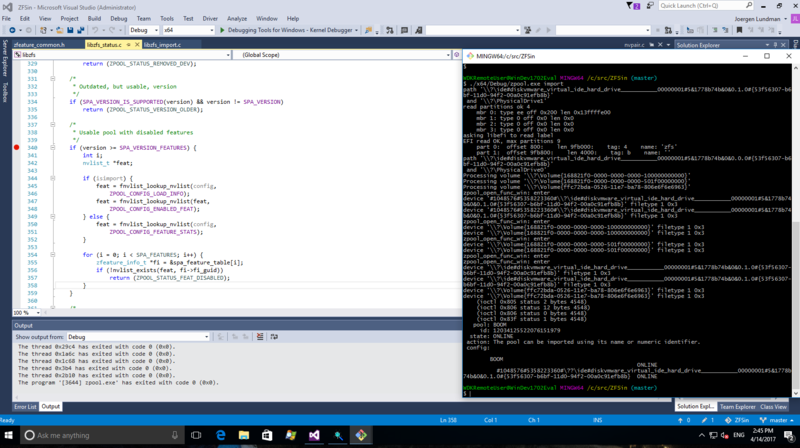Toggle word wrap icon in Output panel
800x448 pixels.
274,337
